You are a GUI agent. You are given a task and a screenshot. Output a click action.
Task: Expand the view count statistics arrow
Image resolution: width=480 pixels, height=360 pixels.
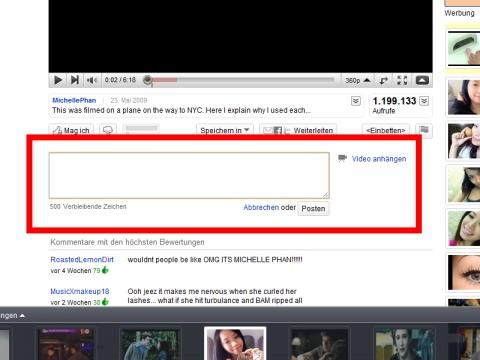[x=424, y=101]
